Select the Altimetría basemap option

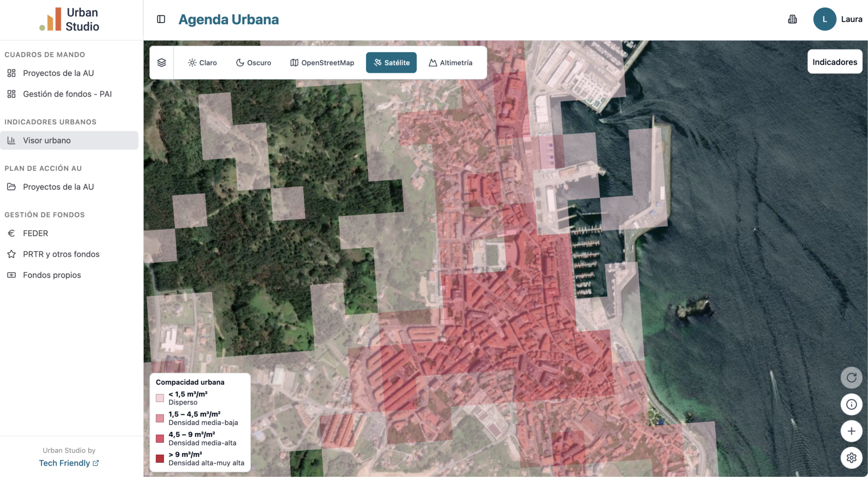coord(450,63)
